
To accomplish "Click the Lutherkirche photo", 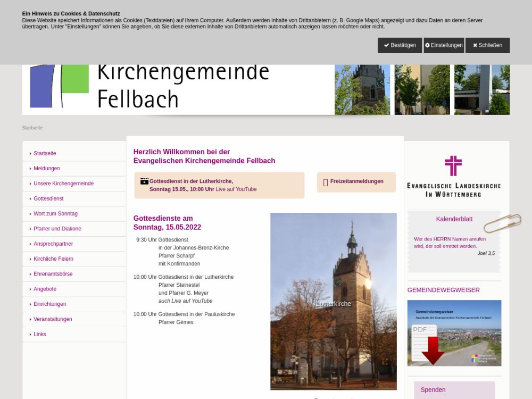I will pos(333,301).
